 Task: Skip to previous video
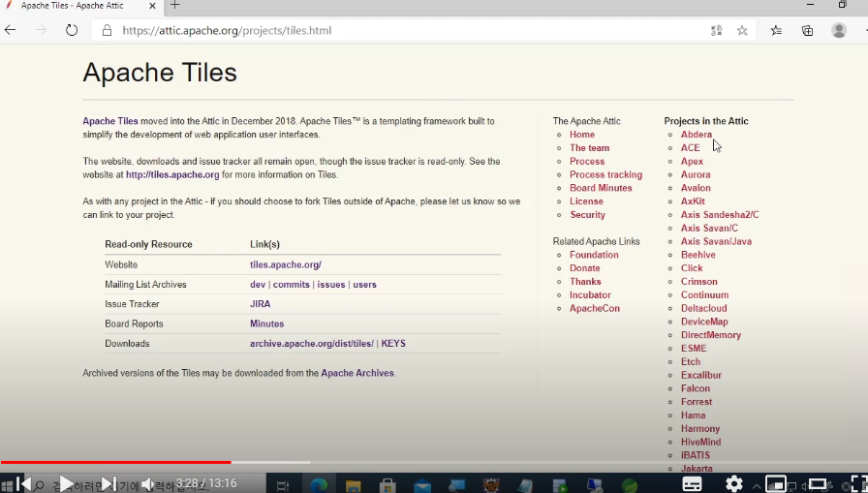(24, 483)
